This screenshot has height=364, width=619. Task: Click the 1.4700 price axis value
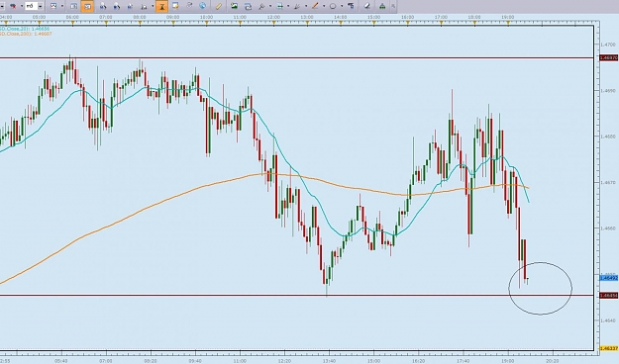[607, 45]
